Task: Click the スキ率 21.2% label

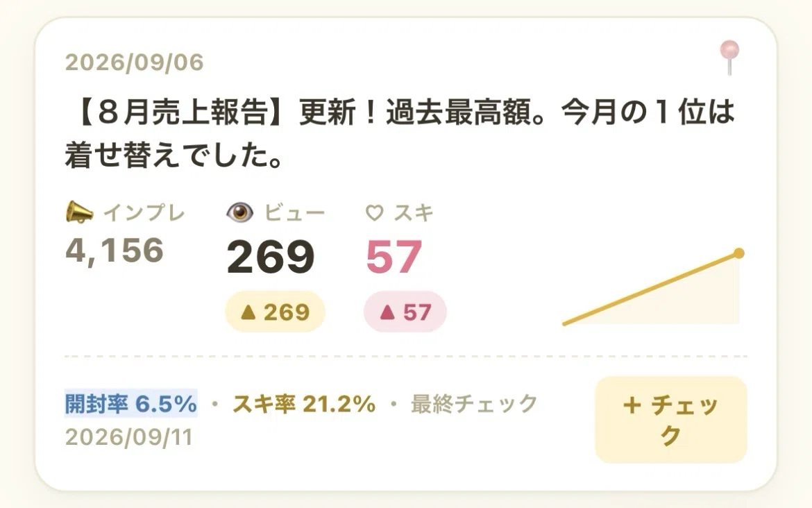Action: click(304, 403)
